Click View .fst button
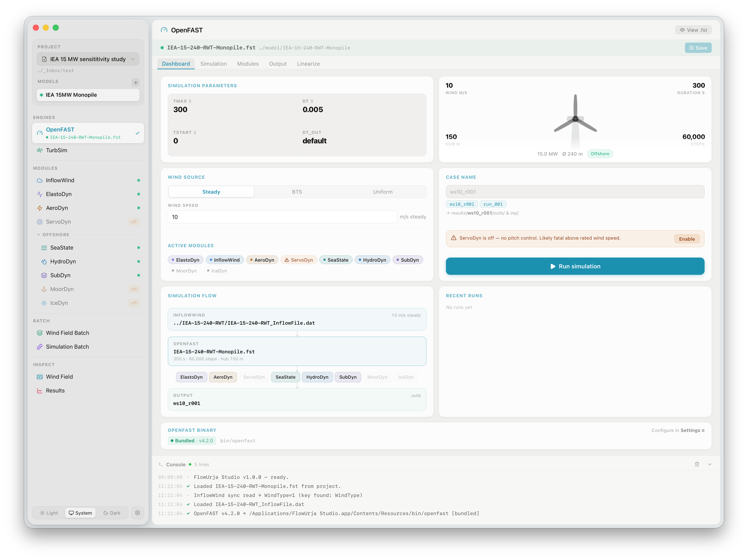The image size is (748, 560). [x=693, y=30]
